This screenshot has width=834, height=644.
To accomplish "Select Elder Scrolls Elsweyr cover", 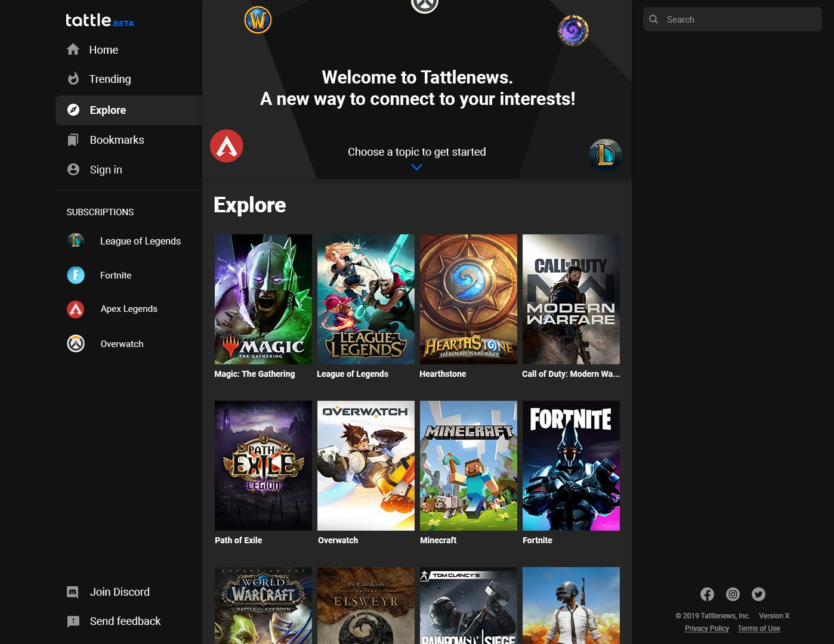I will point(366,605).
